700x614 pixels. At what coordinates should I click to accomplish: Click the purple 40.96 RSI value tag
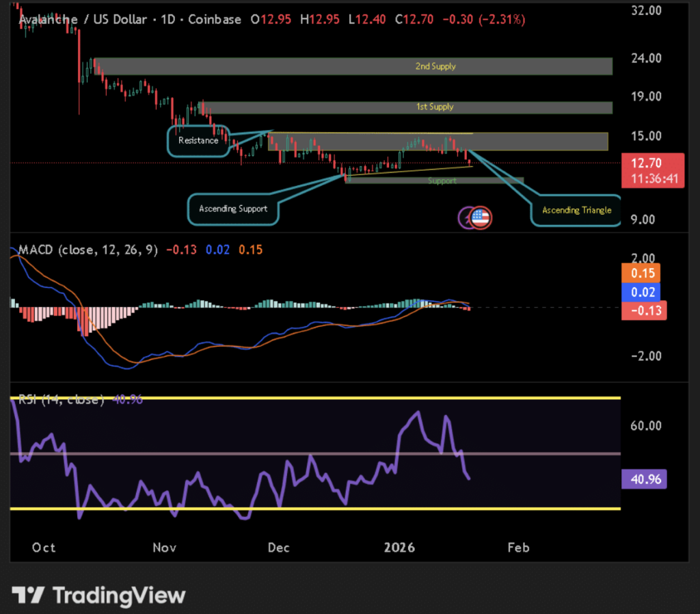pos(643,479)
